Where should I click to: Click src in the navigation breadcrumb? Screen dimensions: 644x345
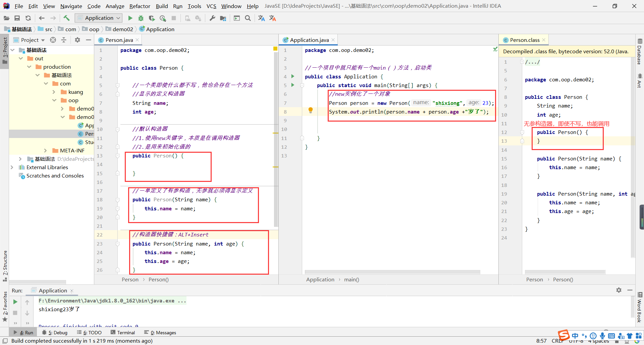[45, 29]
